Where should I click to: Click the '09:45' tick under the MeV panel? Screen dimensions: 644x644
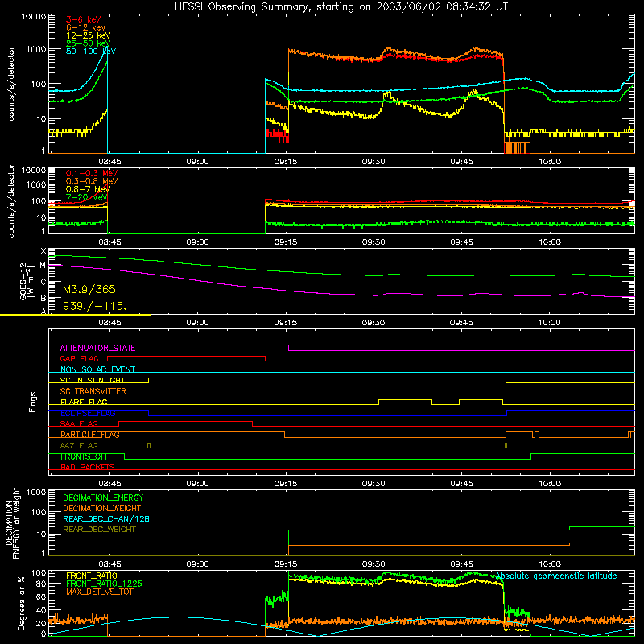pos(461,242)
